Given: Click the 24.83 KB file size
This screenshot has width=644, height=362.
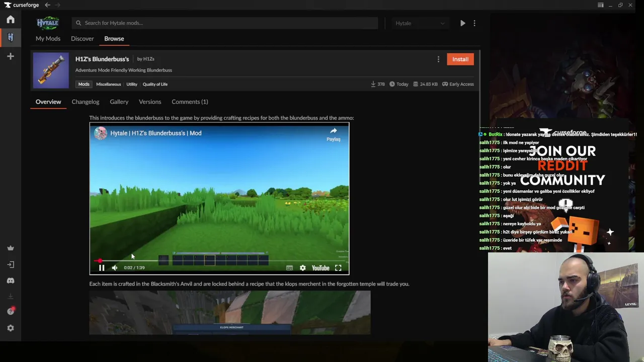Looking at the screenshot, I should tap(425, 84).
